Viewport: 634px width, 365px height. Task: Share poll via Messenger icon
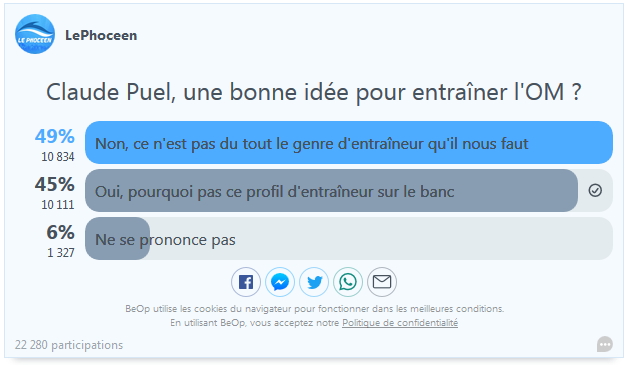[x=280, y=282]
